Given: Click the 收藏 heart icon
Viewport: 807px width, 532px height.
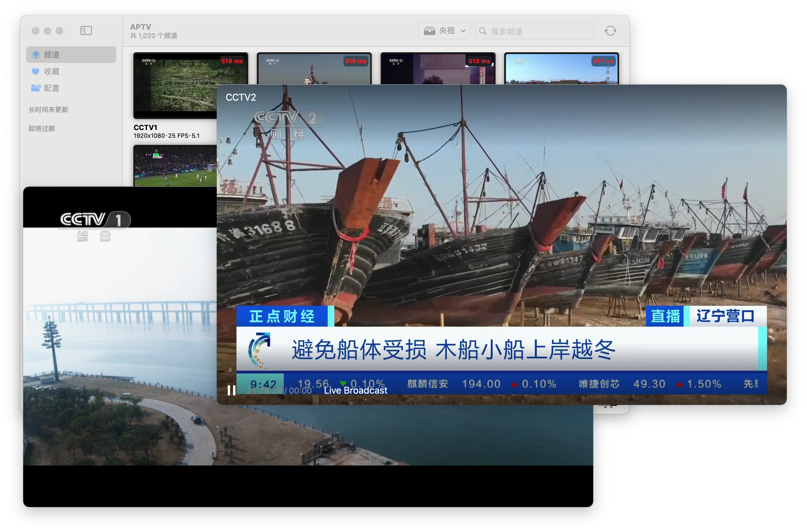Looking at the screenshot, I should tap(35, 71).
